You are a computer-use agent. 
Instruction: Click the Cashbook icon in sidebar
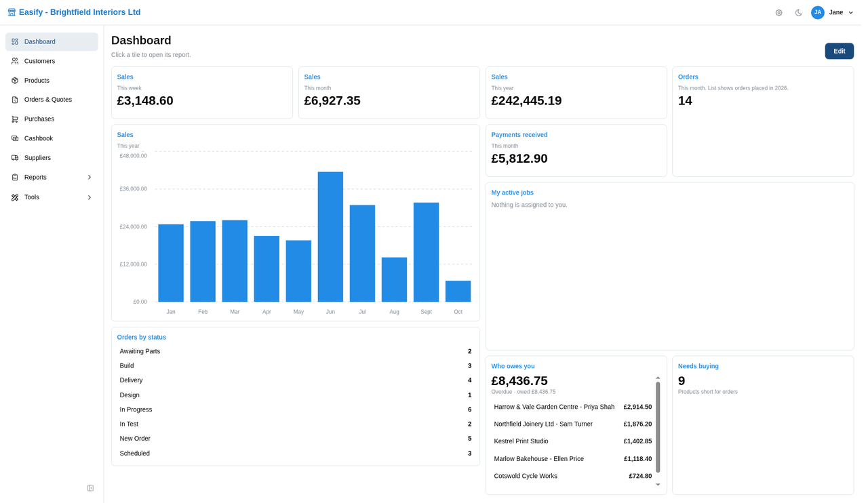[15, 138]
